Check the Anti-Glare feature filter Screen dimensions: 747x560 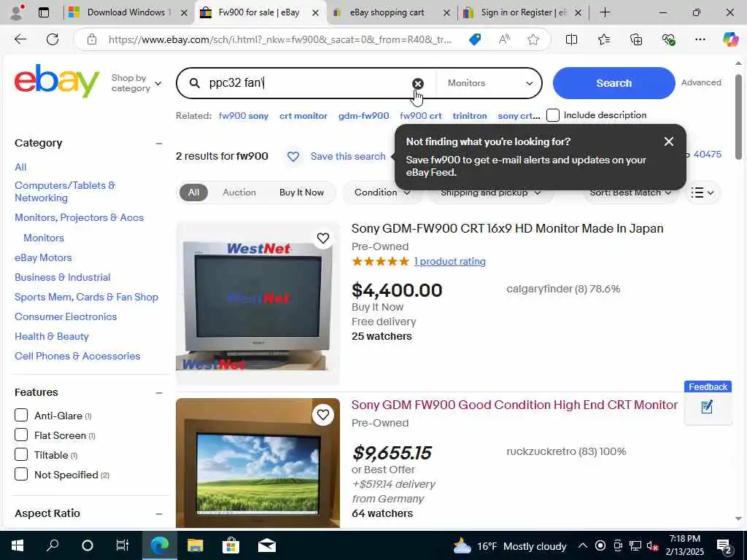[x=21, y=415]
